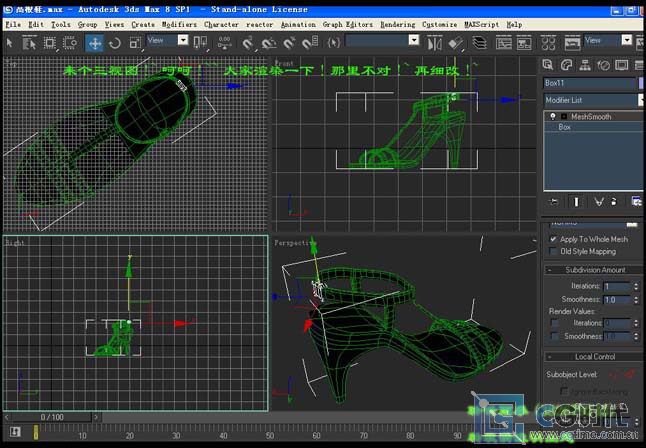Enable the render Iterations checkbox
Viewport: 646px width, 448px height.
[x=555, y=323]
